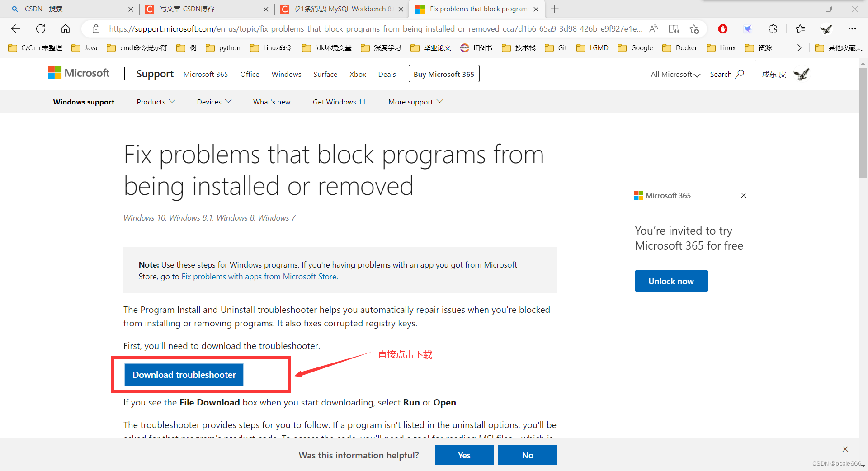Open the 其他收藏夹 folder
The width and height of the screenshot is (868, 471).
tap(839, 48)
